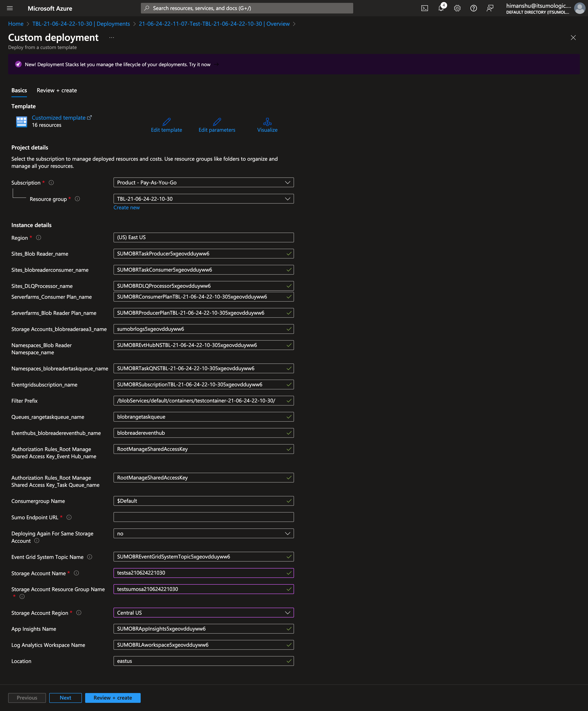Click the Next button at bottom

coord(65,698)
